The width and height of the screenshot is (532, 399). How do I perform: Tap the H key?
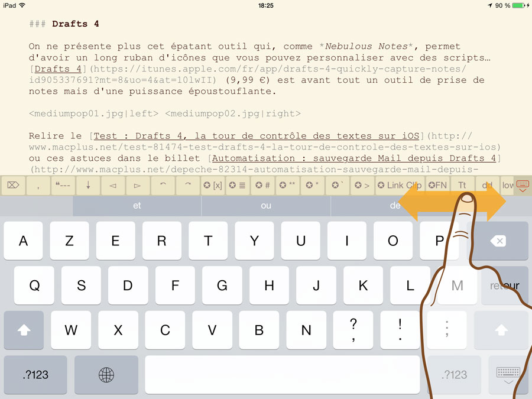point(269,286)
